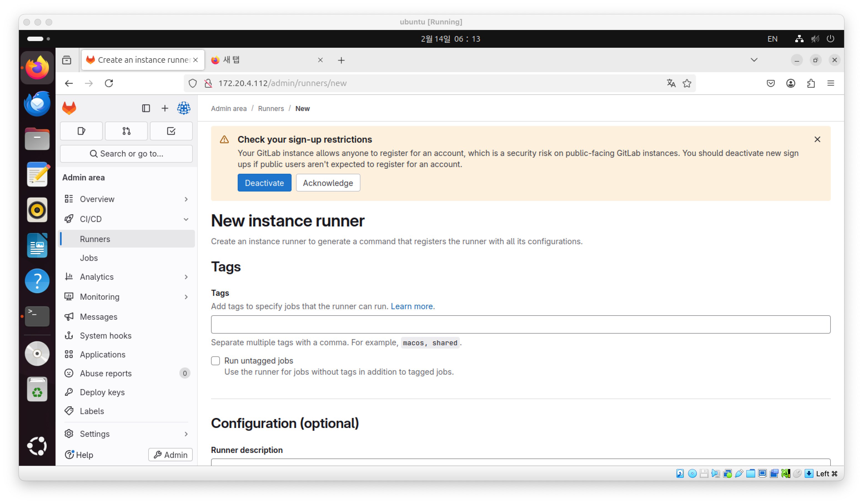The height and width of the screenshot is (504, 863).
Task: Toggle the GitLab sidebar collapse icon
Action: (146, 108)
